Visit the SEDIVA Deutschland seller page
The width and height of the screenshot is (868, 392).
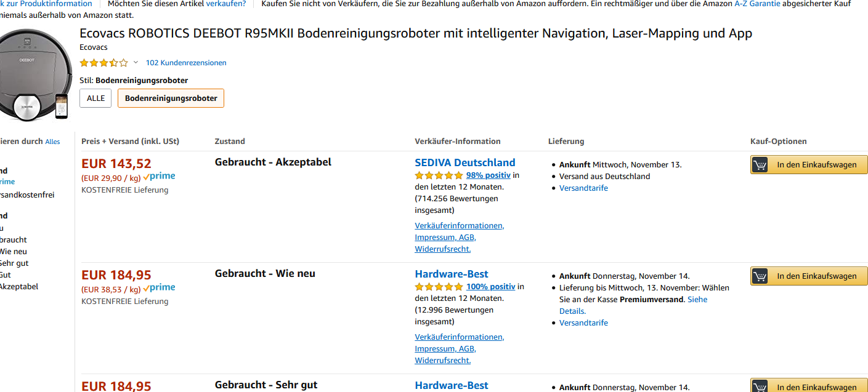(x=464, y=162)
